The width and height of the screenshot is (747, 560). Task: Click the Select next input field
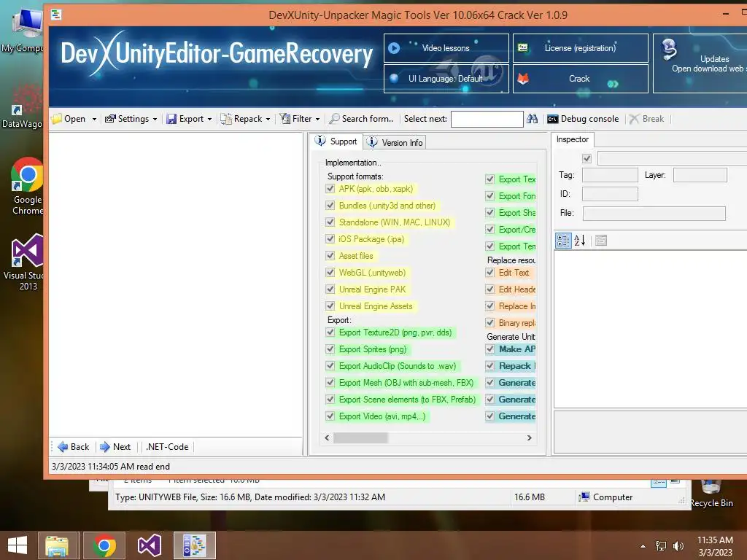pyautogui.click(x=487, y=119)
